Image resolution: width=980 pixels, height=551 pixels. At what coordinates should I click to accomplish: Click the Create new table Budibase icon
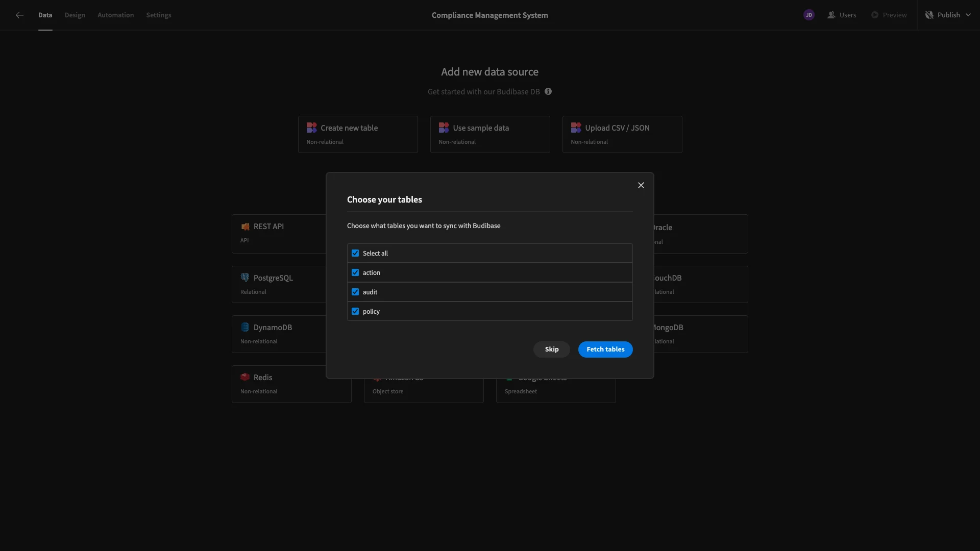click(311, 128)
